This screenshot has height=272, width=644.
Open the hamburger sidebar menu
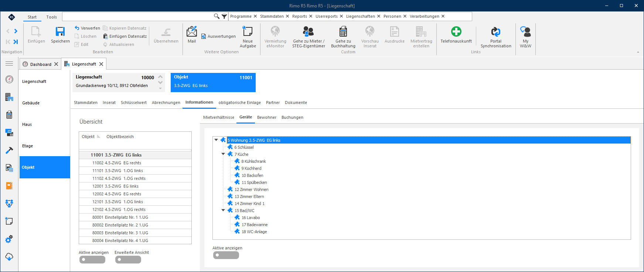[9, 64]
